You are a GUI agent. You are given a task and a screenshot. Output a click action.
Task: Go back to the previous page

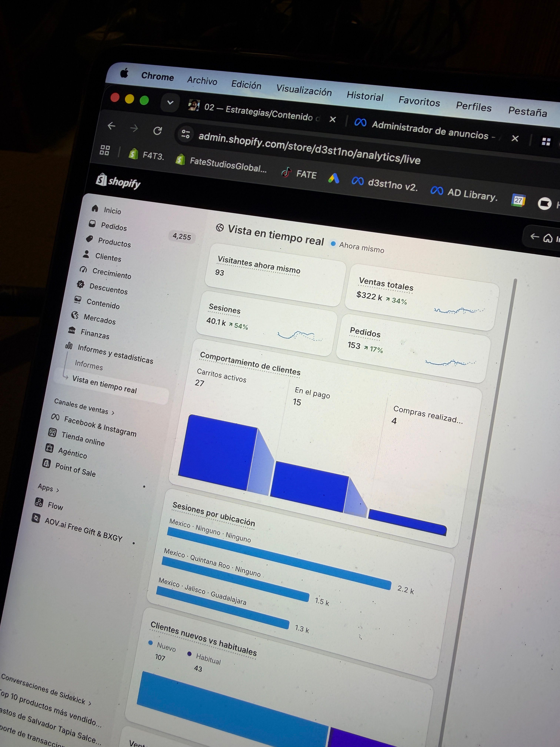coord(111,126)
